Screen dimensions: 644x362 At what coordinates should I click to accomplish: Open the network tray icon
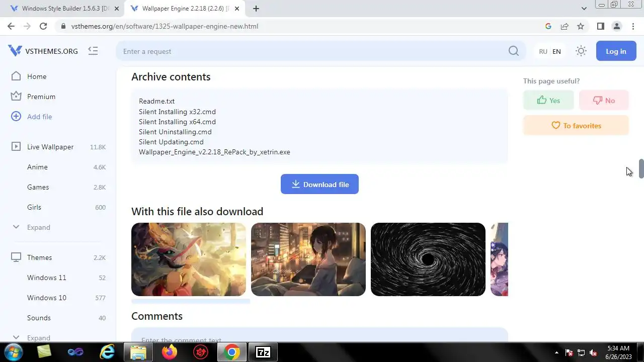(x=581, y=352)
